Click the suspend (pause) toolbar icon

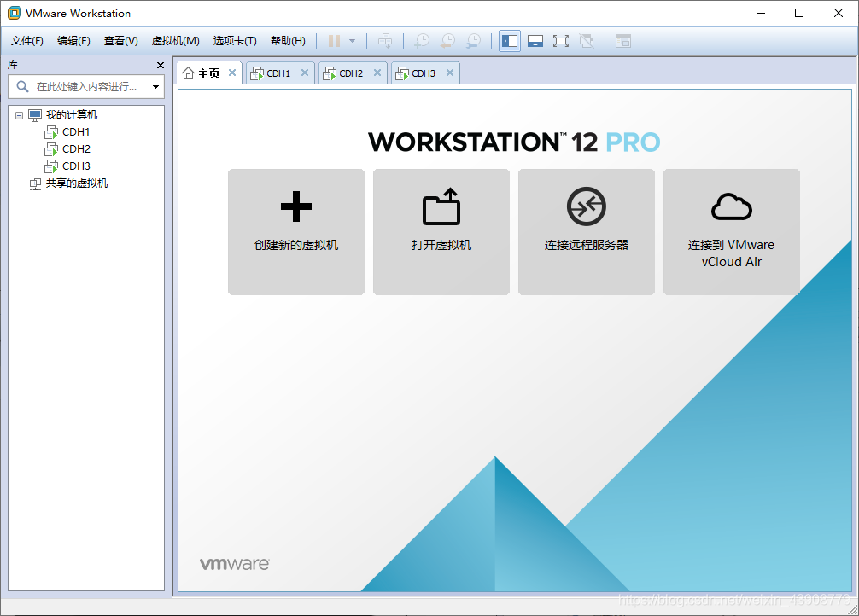[334, 41]
